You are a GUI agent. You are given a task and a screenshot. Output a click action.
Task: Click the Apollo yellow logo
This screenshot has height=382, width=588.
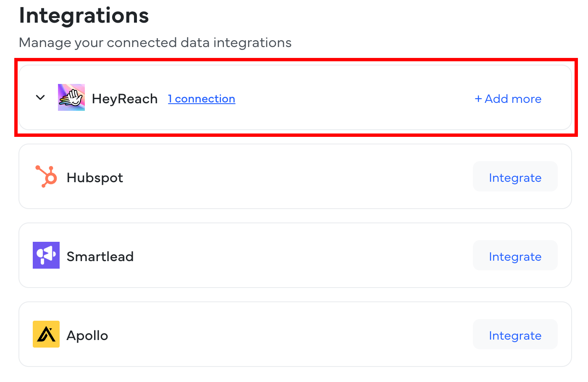click(x=46, y=334)
